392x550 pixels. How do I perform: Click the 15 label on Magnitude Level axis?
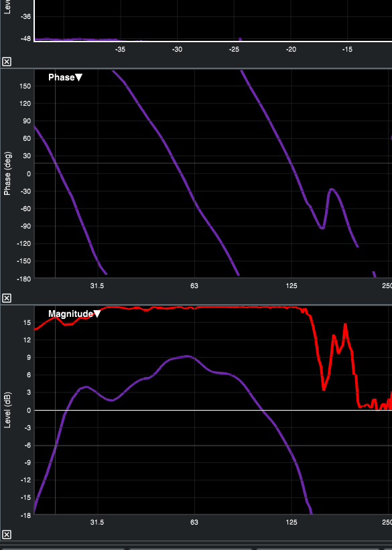click(27, 323)
